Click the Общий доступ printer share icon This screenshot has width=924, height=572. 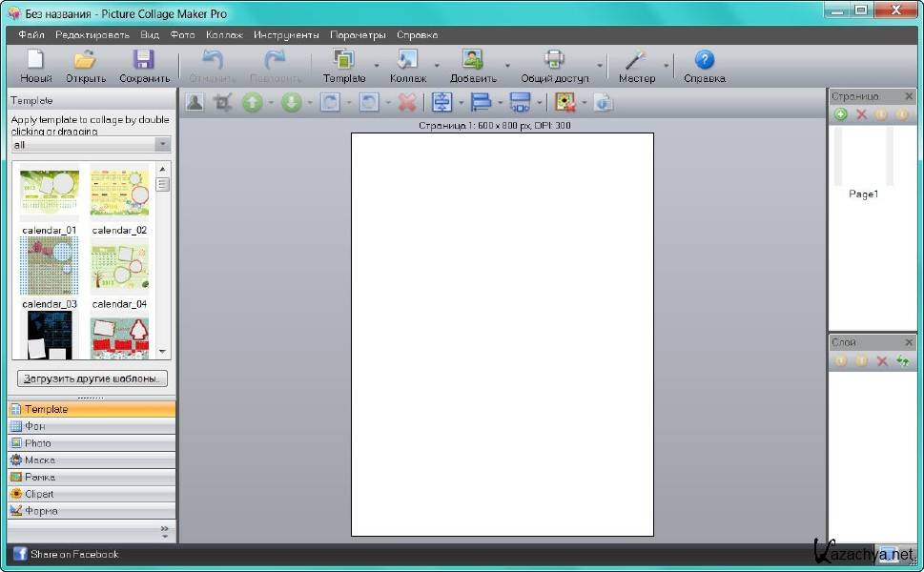[554, 60]
